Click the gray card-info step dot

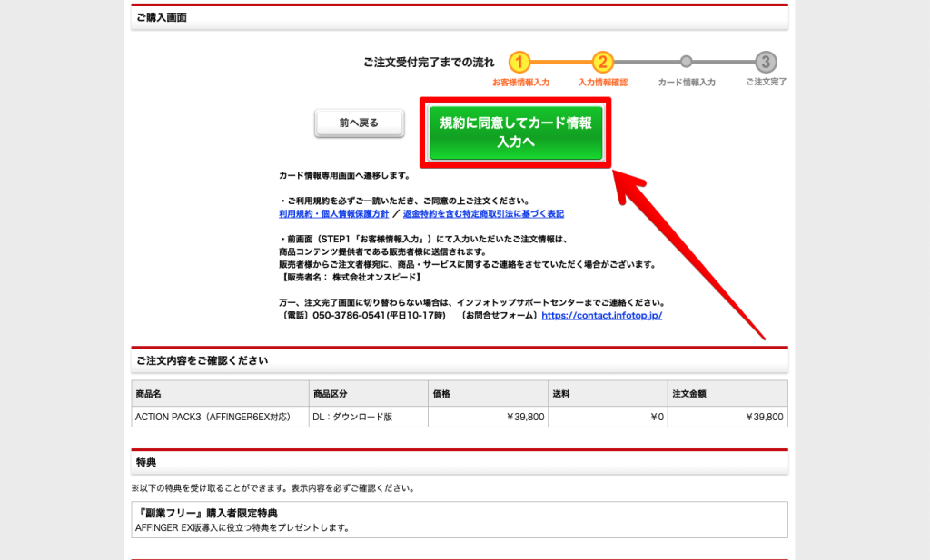(x=687, y=62)
